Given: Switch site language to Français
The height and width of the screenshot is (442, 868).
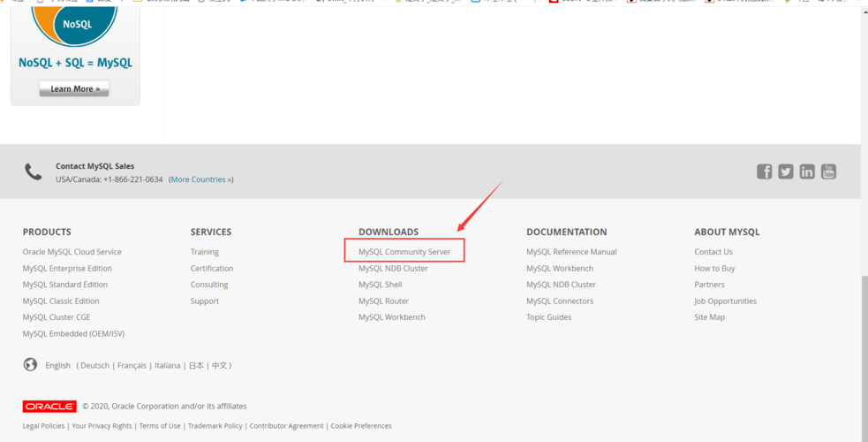Looking at the screenshot, I should click(132, 366).
